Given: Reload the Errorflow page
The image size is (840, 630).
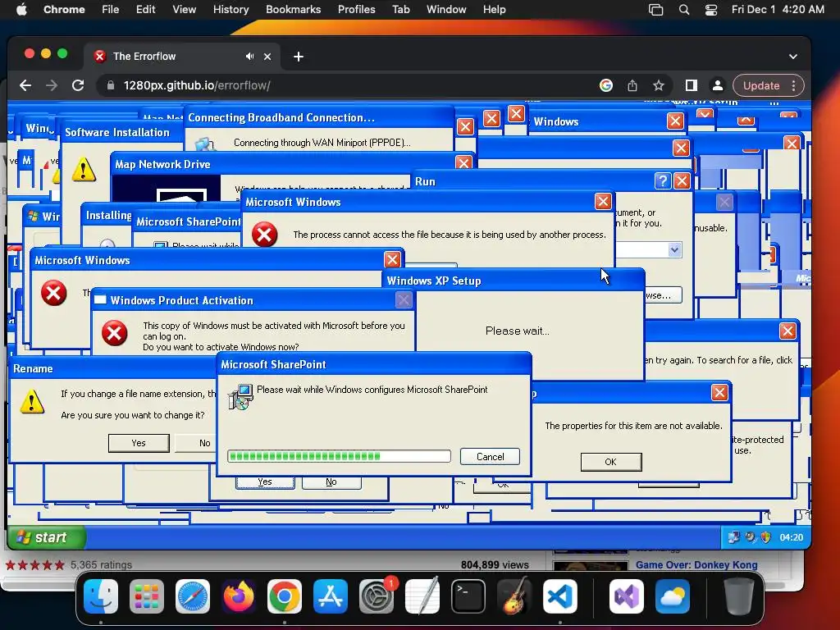Looking at the screenshot, I should click(78, 85).
